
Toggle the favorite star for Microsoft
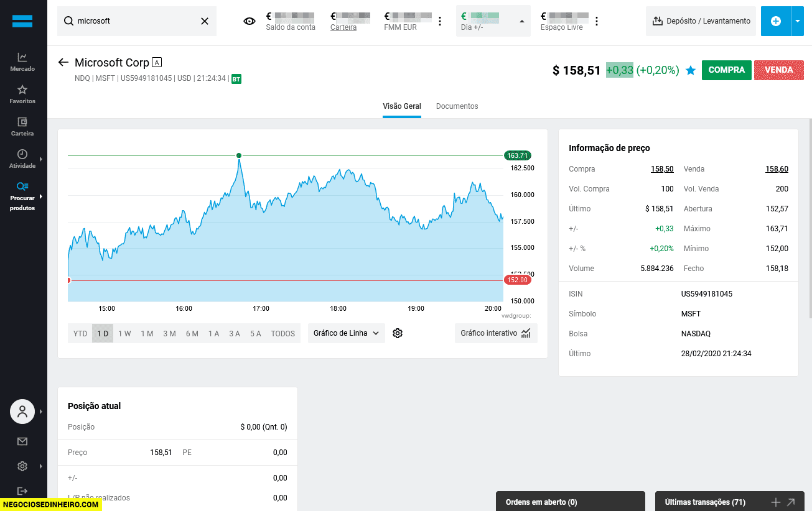point(690,70)
